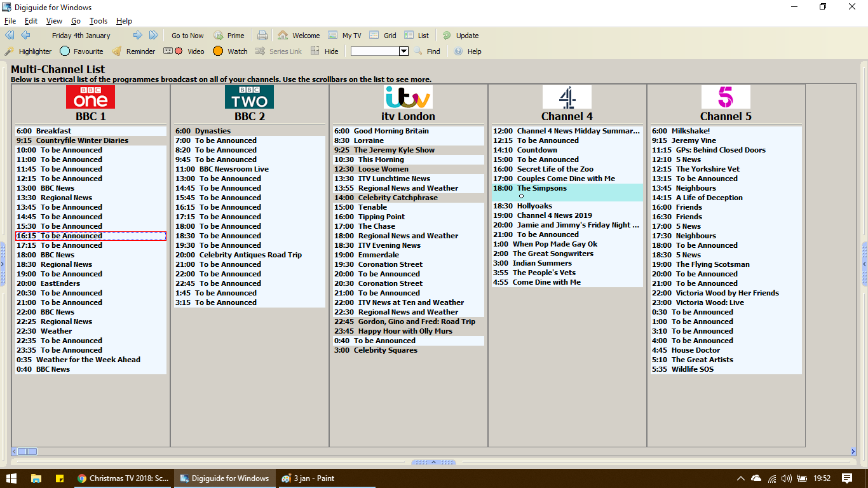The image size is (868, 488).
Task: Open the Edit menu
Action: pos(31,21)
